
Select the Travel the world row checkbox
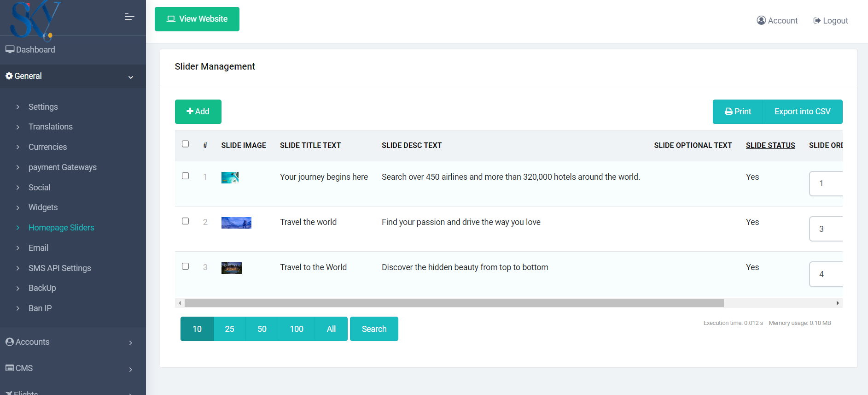185,221
